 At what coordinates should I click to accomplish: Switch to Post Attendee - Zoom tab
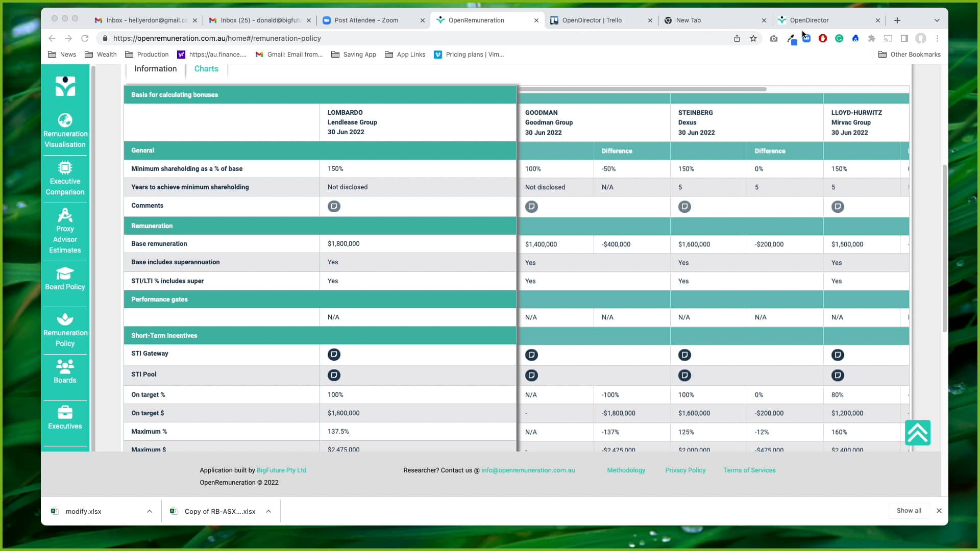(x=374, y=20)
